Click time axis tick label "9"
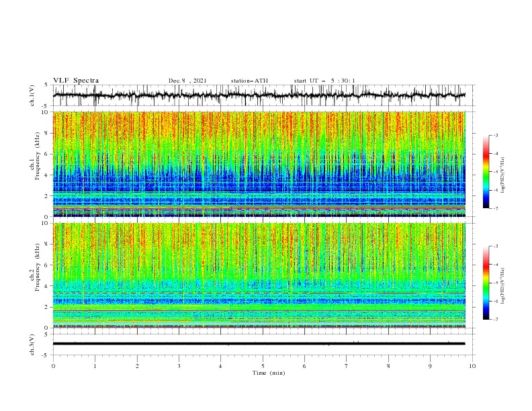Image resolution: width=532 pixels, height=411 pixels. 430,366
